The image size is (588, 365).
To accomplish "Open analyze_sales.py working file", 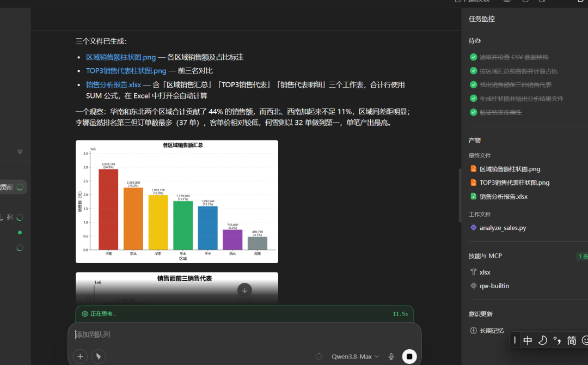I will coord(503,228).
